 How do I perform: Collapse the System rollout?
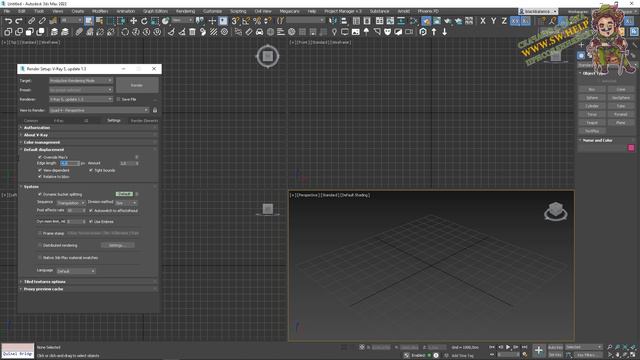[88, 187]
